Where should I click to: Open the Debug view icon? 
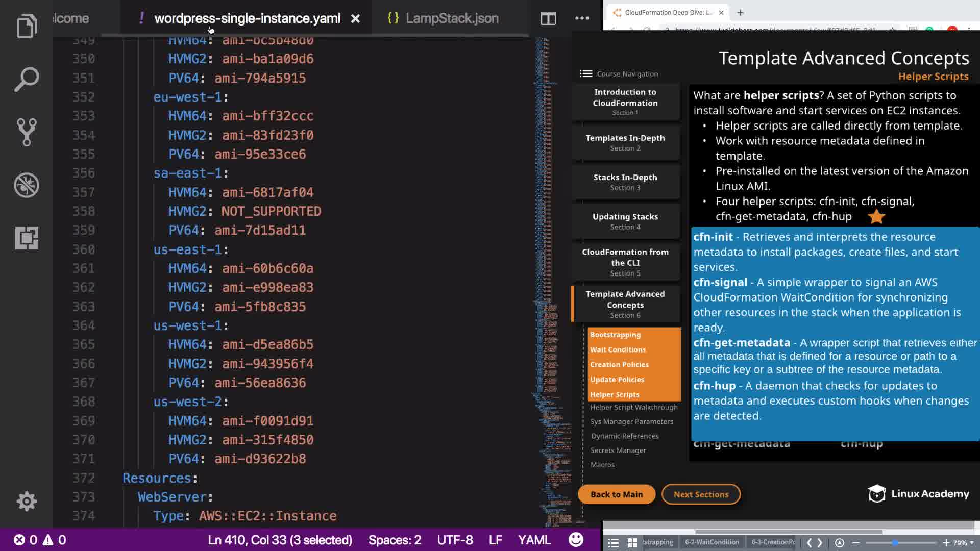coord(27,185)
